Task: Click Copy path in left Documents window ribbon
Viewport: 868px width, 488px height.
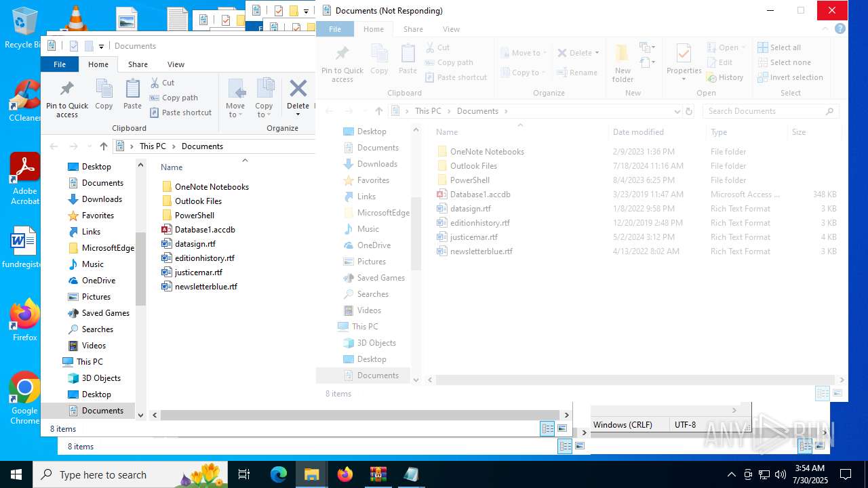Action: pyautogui.click(x=174, y=98)
